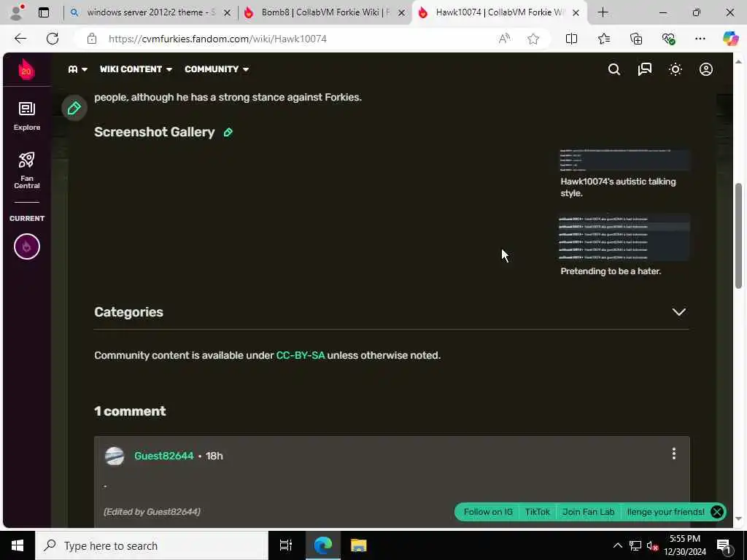Click the Follow on IG button

(488, 512)
